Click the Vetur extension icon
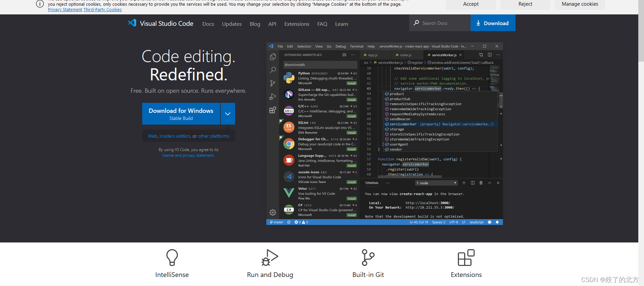The width and height of the screenshot is (644, 286). tap(289, 193)
